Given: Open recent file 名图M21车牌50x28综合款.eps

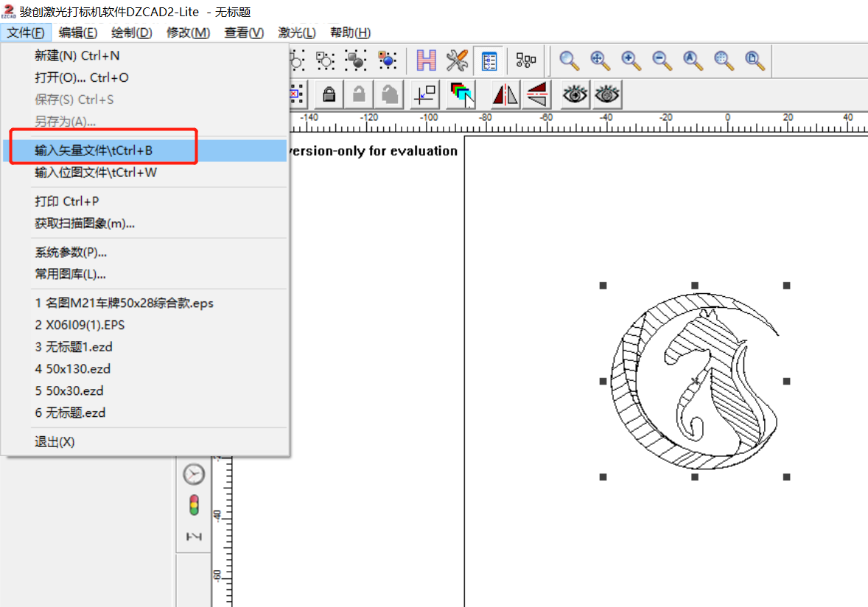Looking at the screenshot, I should tap(145, 303).
